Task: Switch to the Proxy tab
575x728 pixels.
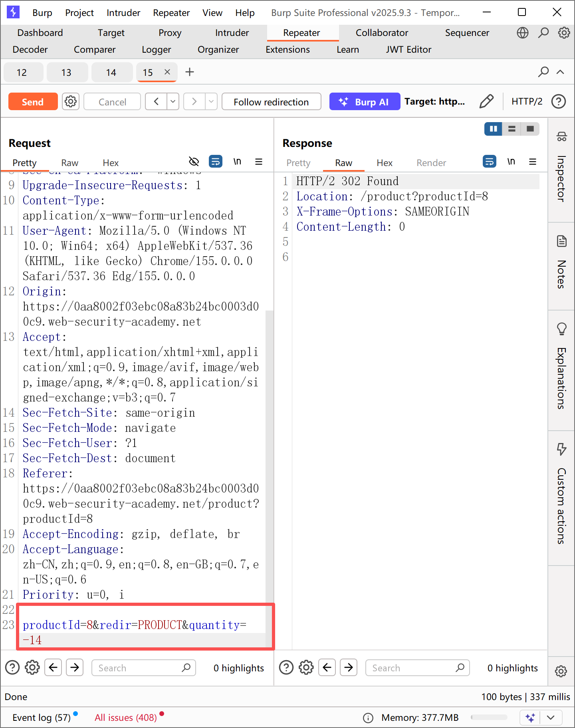Action: 170,33
